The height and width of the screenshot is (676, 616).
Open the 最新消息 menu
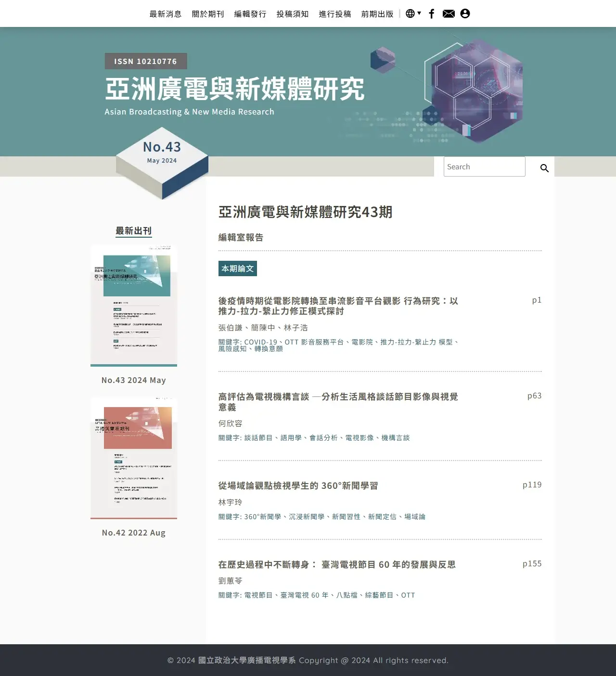[166, 14]
